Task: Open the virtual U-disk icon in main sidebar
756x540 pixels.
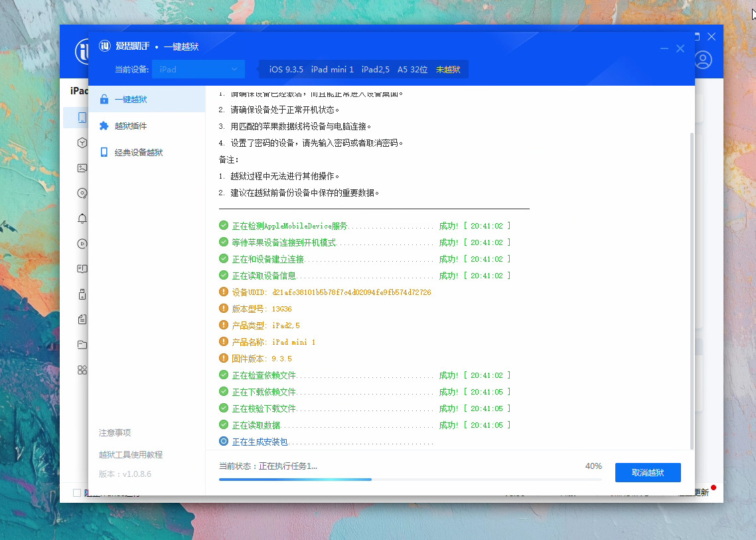Action: click(82, 294)
